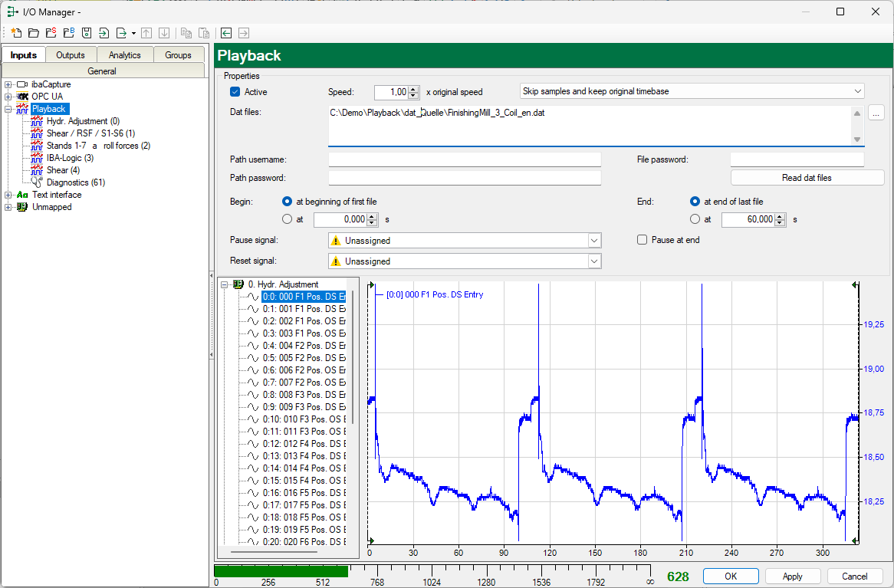Switch to the Outputs tab
Screen dimensions: 894x588
(70, 54)
